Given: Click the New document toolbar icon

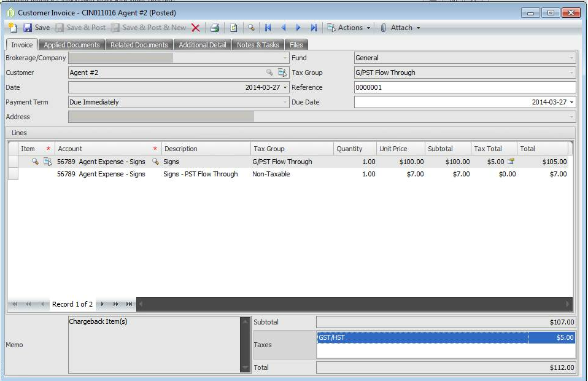Looking at the screenshot, I should click(13, 28).
